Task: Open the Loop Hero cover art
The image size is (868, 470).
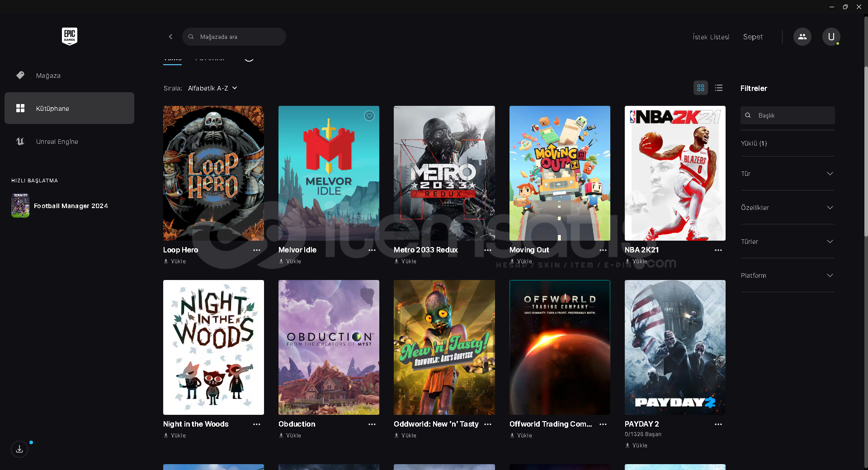Action: 213,173
